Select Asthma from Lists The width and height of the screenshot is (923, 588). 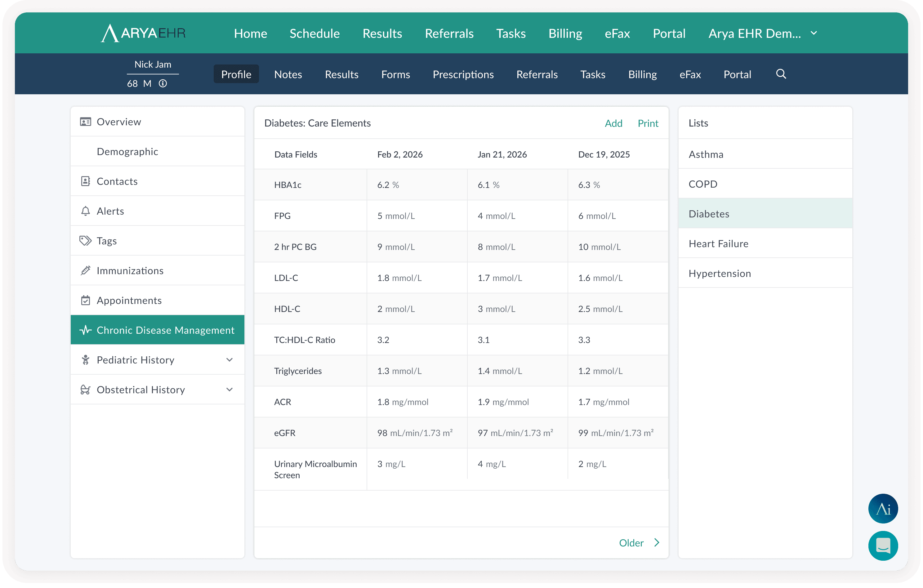pyautogui.click(x=765, y=154)
